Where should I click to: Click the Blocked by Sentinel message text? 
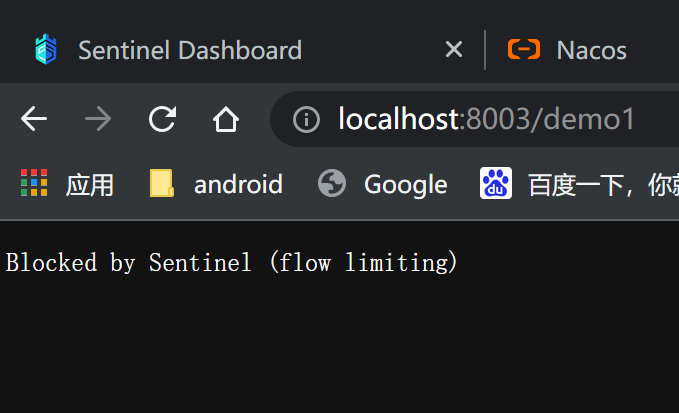point(231,262)
